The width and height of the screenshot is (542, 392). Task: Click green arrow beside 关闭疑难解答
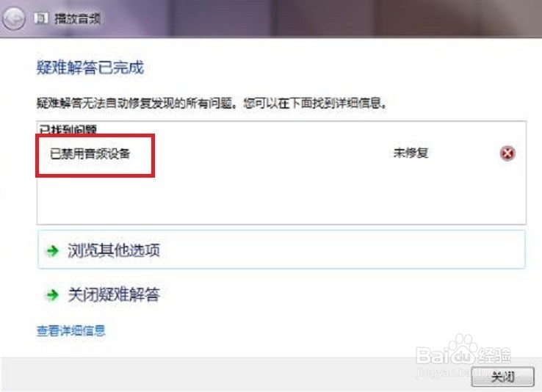pos(53,295)
